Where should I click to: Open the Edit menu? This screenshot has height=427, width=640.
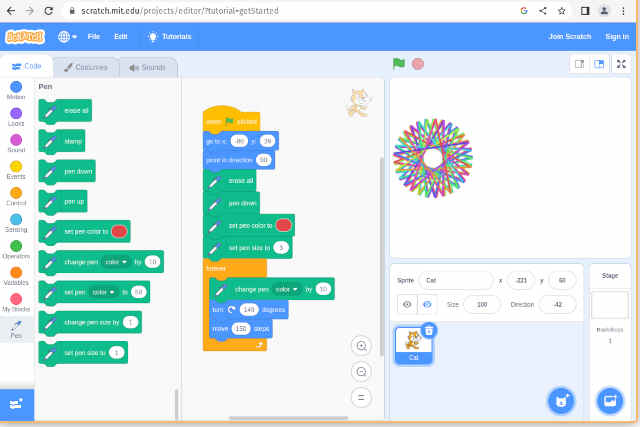coord(121,37)
